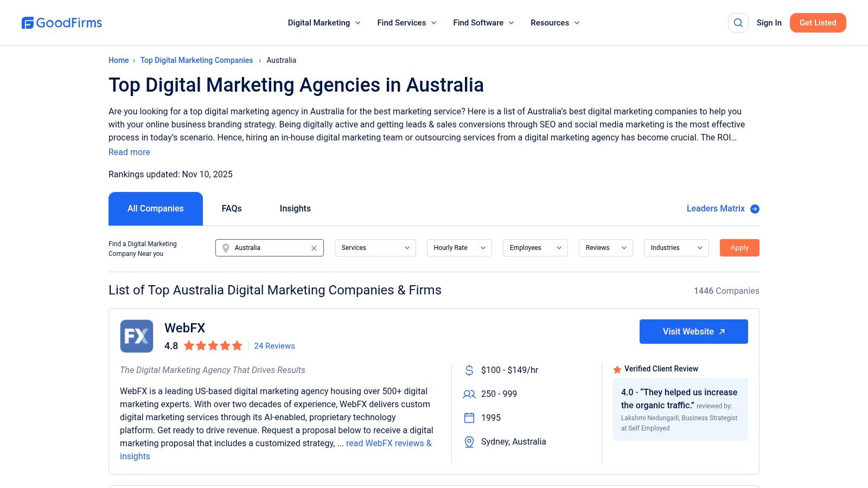Open the search icon in the header

click(738, 23)
